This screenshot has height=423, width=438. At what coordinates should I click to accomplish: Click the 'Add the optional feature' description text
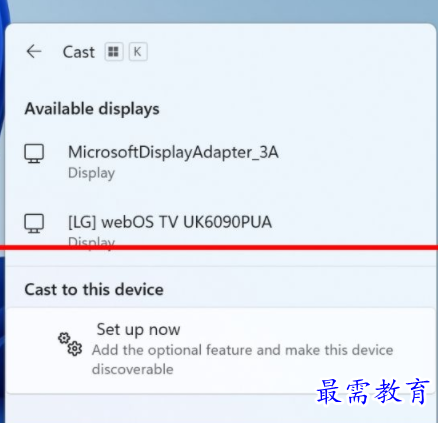242,360
